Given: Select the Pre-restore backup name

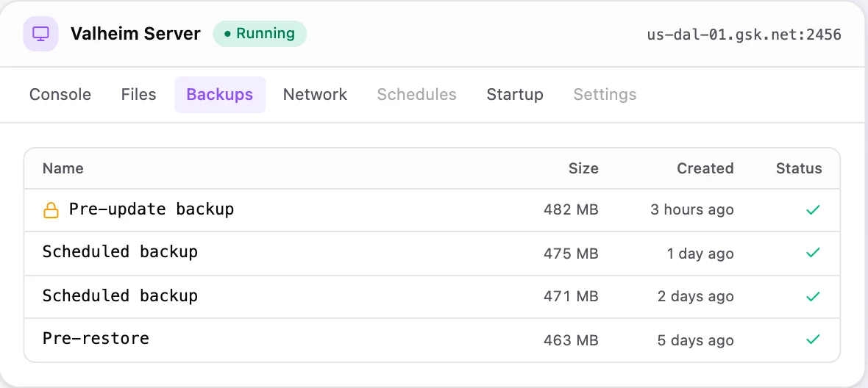Looking at the screenshot, I should (x=96, y=338).
